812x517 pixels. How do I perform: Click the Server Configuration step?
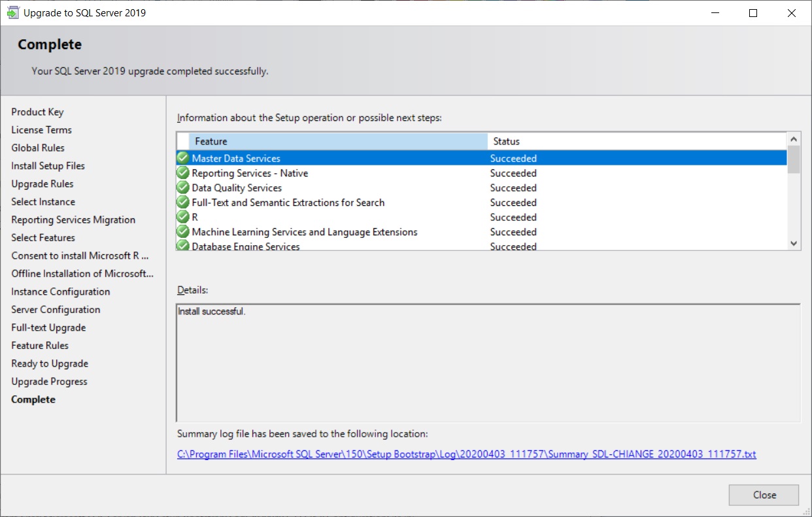pos(56,310)
